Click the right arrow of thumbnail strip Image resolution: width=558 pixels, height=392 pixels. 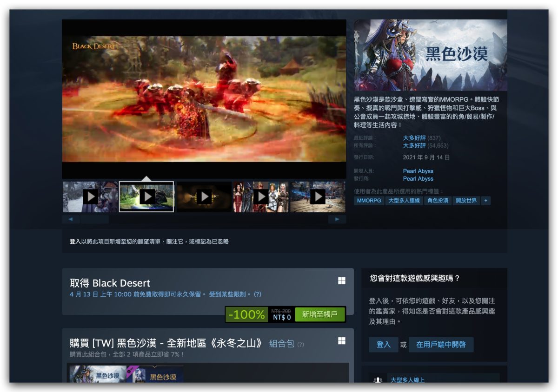click(337, 219)
